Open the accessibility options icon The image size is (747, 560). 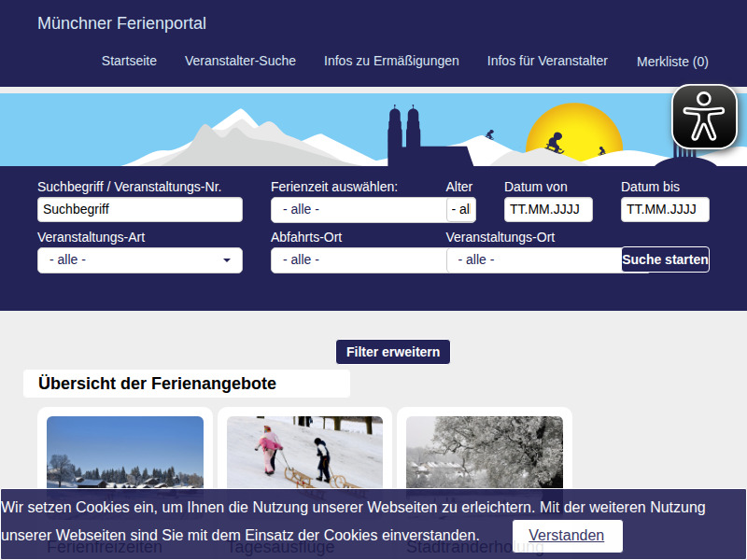[x=705, y=117]
